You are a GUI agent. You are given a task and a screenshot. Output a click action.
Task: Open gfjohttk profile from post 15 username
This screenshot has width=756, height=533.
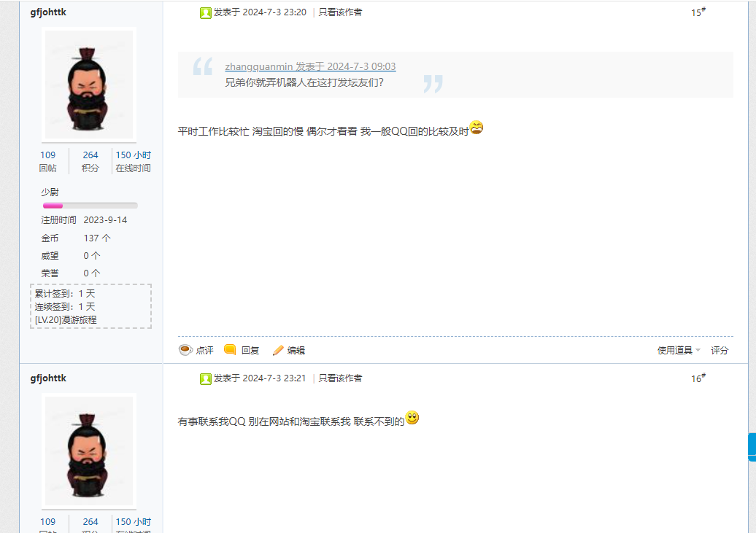click(x=48, y=12)
